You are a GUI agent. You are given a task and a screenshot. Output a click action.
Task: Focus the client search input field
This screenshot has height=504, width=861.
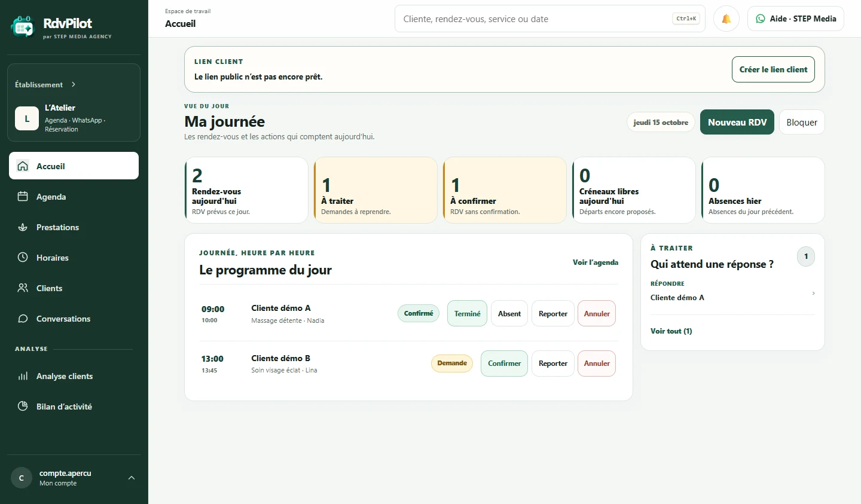(x=550, y=19)
